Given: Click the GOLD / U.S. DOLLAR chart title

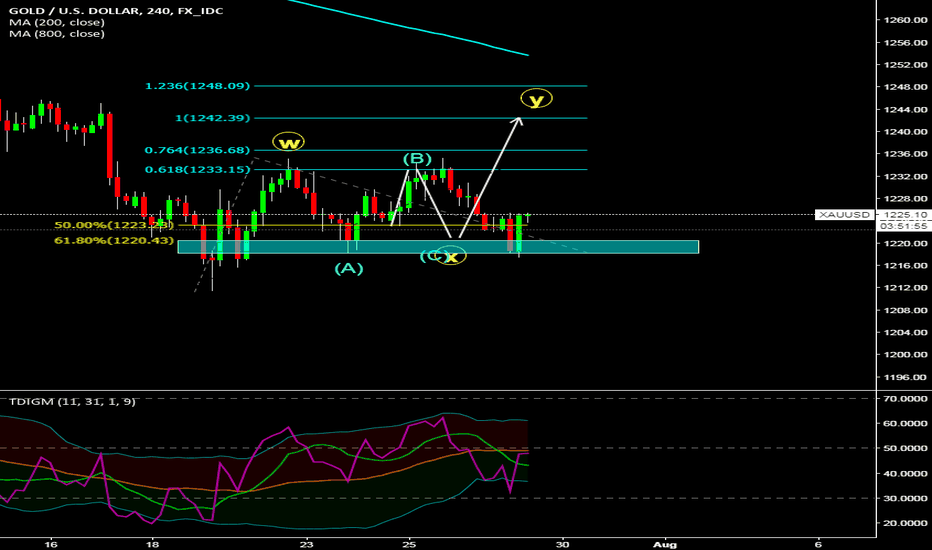Looking at the screenshot, I should pos(116,11).
